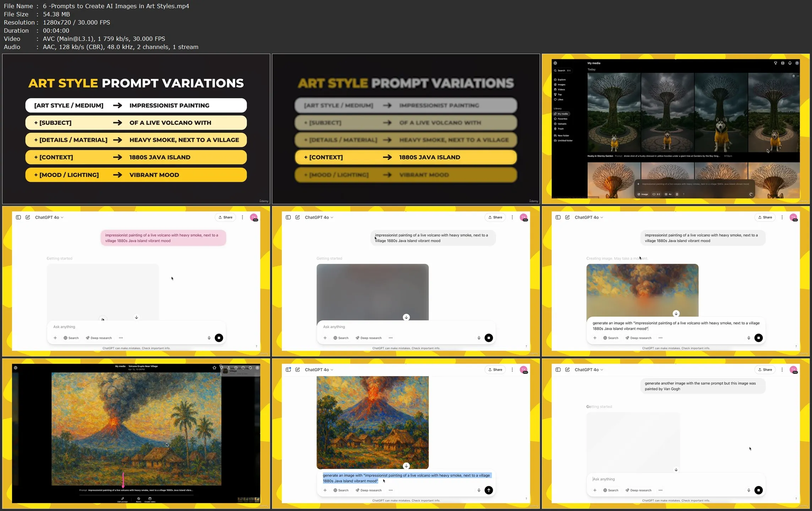This screenshot has height=511, width=812.
Task: Open Uploads under Sora Library
Action: (560, 124)
